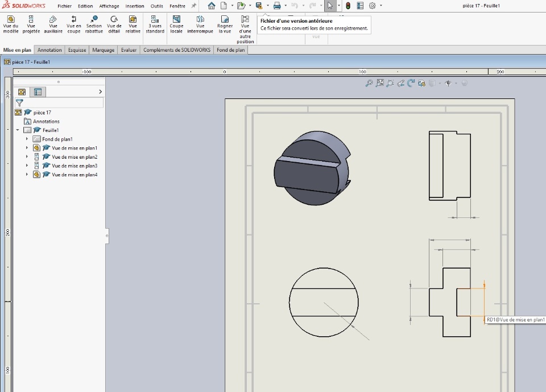Screen dimensions: 546x392
Task: Open the Esquisse tab
Action: [77, 50]
